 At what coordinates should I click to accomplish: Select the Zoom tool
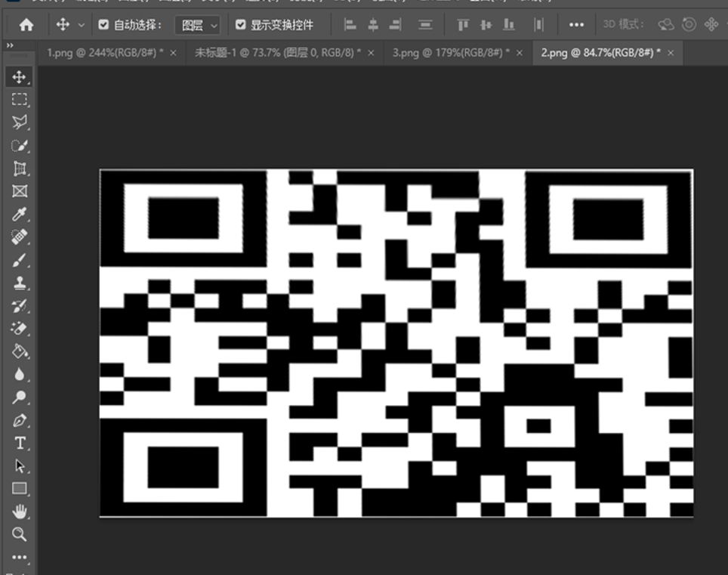point(19,535)
